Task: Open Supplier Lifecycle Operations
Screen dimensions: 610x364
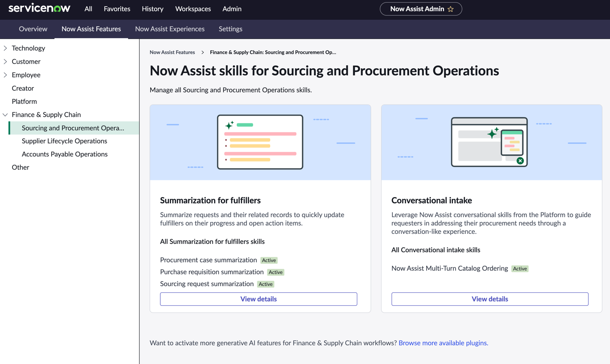Action: coord(64,141)
